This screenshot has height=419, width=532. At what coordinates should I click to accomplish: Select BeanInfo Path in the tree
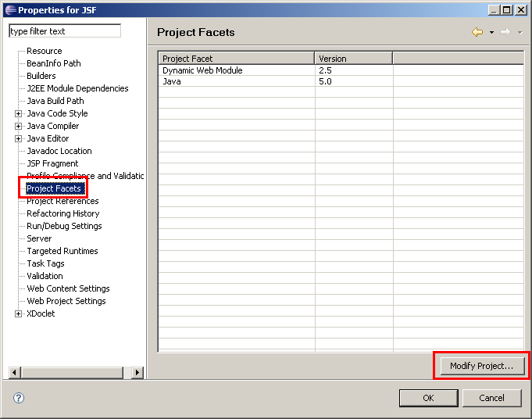(x=54, y=63)
